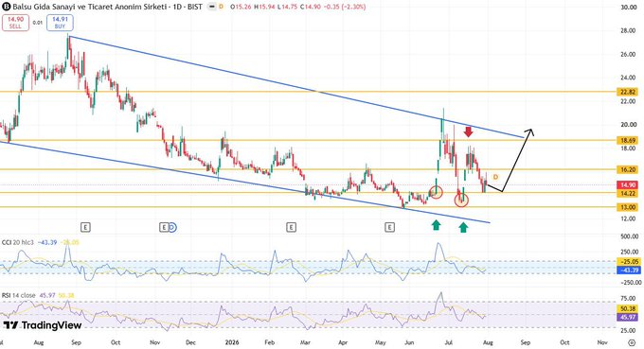Click the Mar label on the time axis
This screenshot has height=349, width=644.
pyautogui.click(x=305, y=342)
